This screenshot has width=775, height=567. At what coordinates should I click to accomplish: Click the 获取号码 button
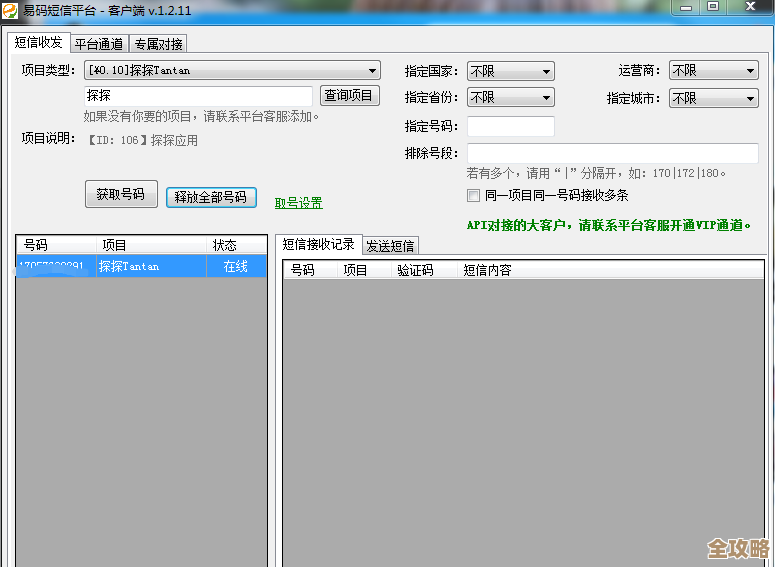coord(121,194)
